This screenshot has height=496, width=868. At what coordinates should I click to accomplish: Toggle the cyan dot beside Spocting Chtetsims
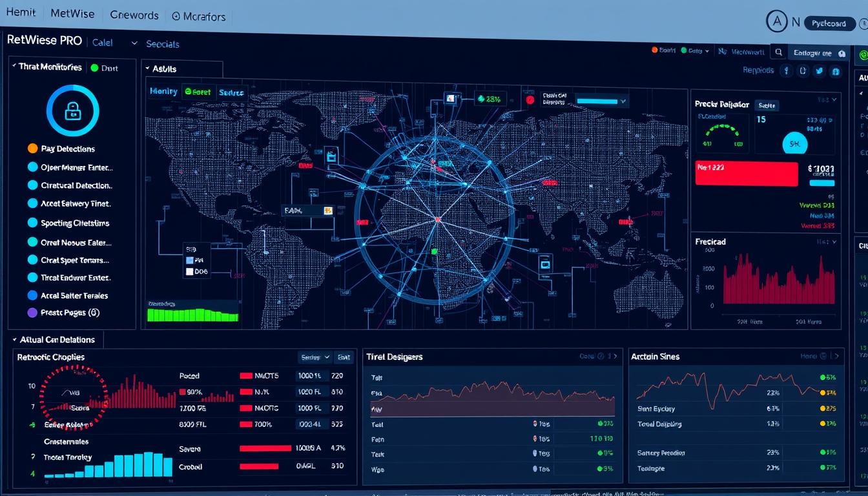(x=33, y=223)
